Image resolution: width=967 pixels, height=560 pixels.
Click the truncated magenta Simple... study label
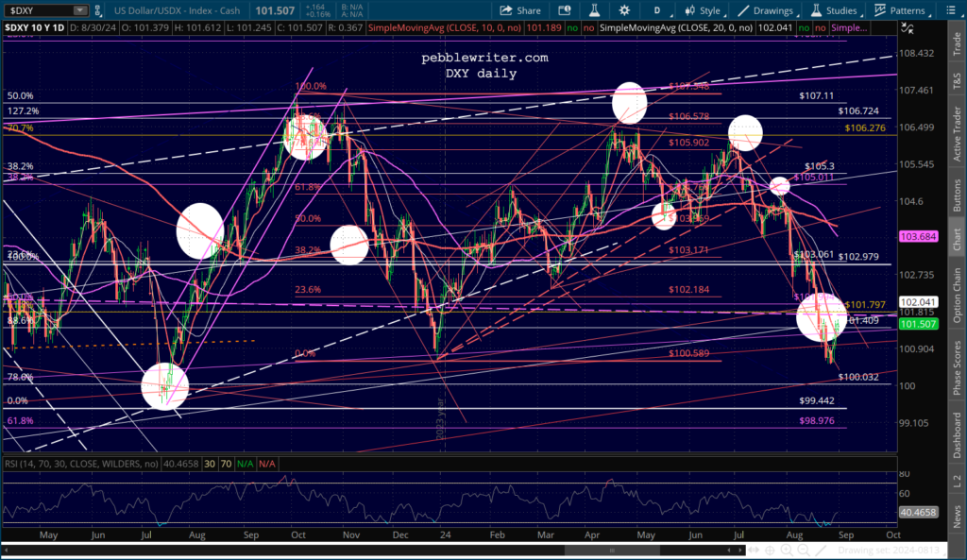[849, 27]
